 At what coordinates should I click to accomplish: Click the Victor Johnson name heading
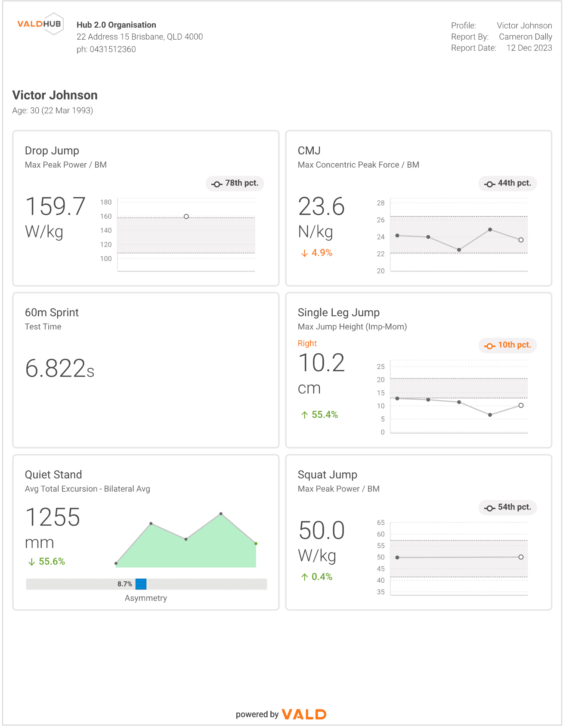(x=55, y=95)
